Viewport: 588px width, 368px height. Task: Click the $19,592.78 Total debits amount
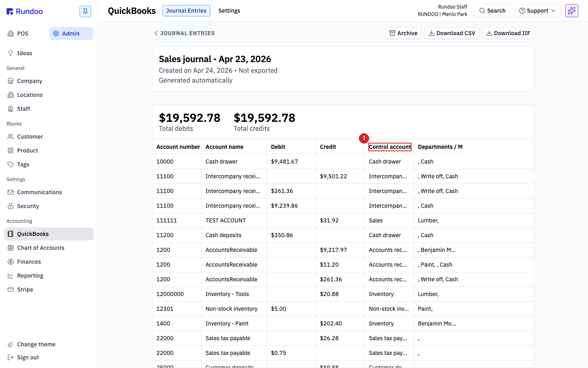tap(189, 118)
